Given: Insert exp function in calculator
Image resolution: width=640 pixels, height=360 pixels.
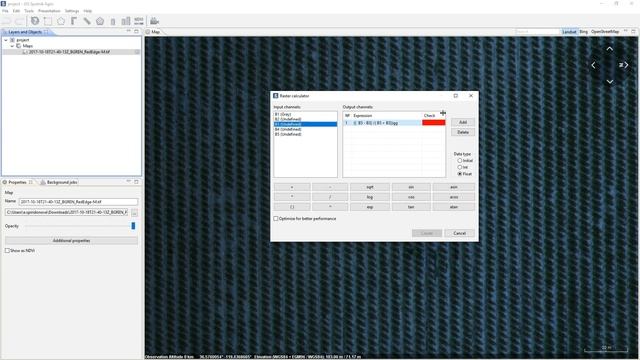Looking at the screenshot, I should 369,207.
